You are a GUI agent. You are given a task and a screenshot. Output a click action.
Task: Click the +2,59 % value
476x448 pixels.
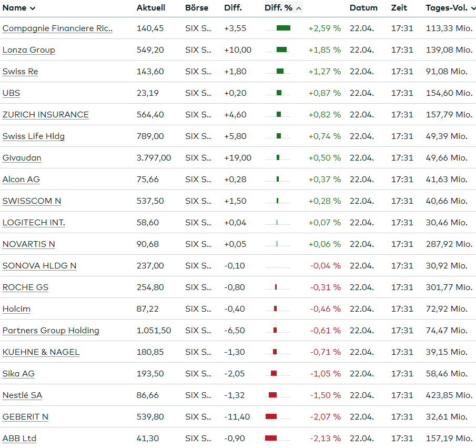coord(325,28)
